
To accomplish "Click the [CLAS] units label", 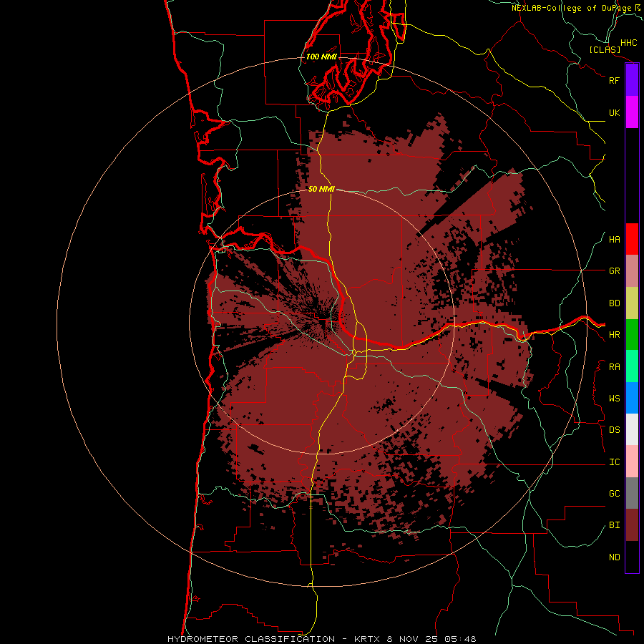I will tap(605, 49).
